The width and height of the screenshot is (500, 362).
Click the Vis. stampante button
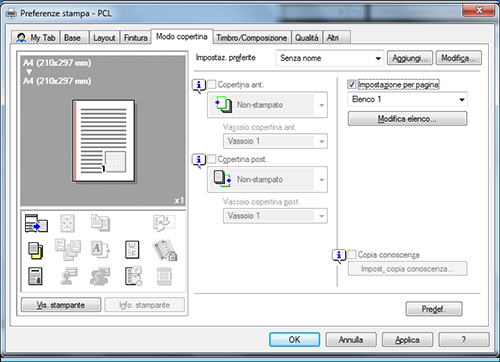click(x=61, y=305)
